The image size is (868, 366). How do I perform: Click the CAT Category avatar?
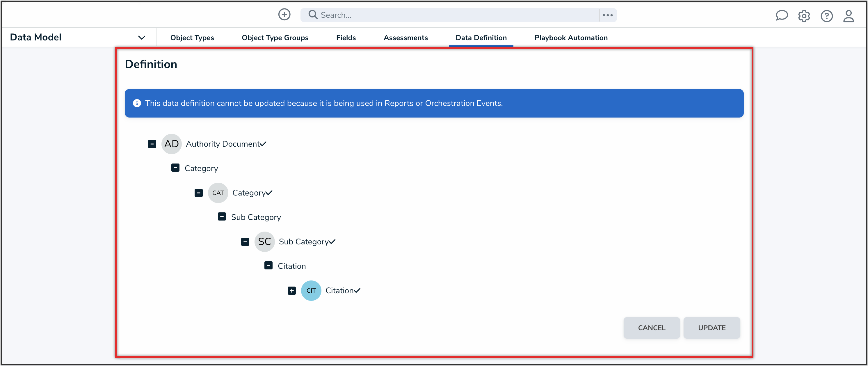(x=218, y=193)
